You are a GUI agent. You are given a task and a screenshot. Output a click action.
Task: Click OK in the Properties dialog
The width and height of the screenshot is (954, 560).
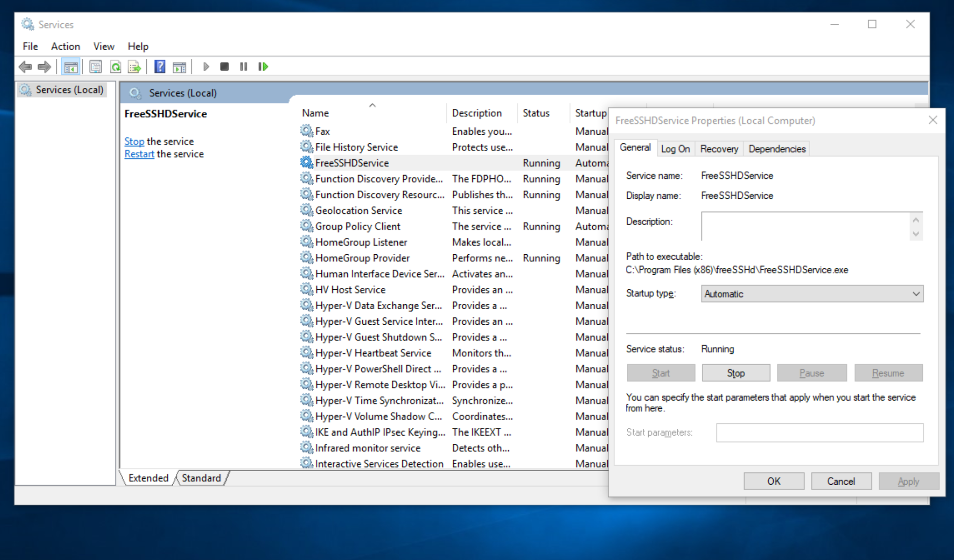774,481
